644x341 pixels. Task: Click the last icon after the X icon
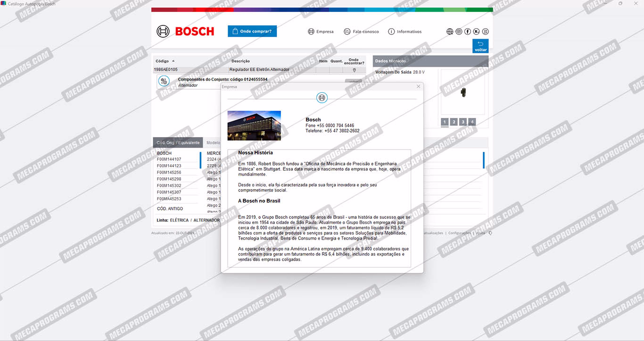coord(486,32)
